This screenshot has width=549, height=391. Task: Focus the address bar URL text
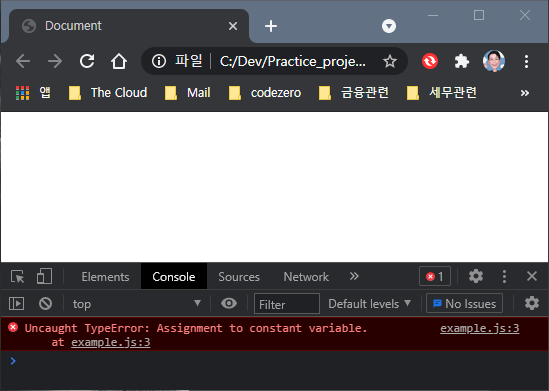point(293,62)
